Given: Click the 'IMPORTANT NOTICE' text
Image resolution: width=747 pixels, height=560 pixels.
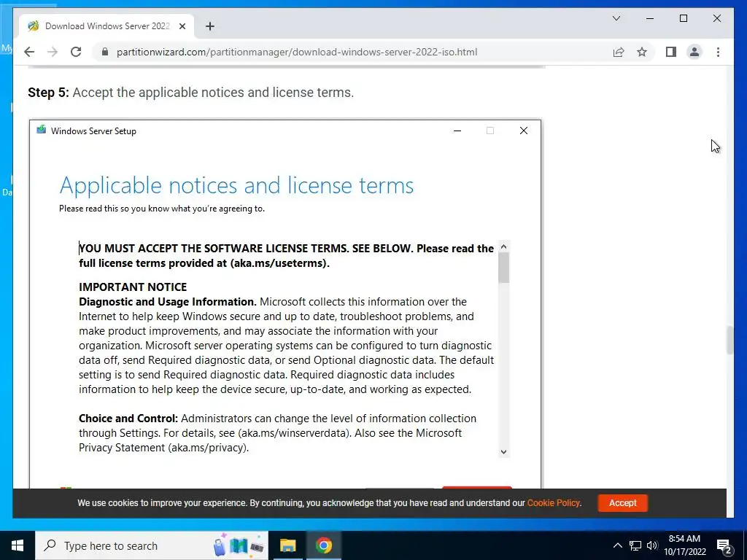Looking at the screenshot, I should tap(133, 287).
